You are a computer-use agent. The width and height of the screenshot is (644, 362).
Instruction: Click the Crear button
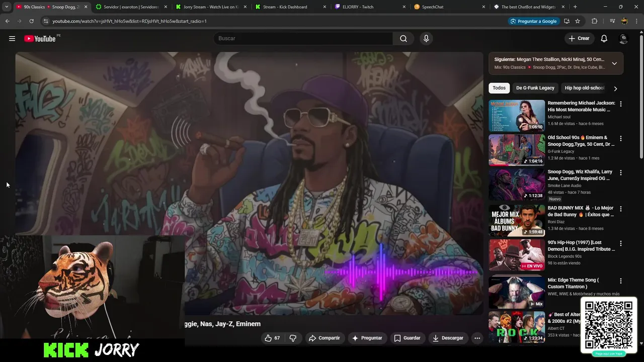point(579,39)
